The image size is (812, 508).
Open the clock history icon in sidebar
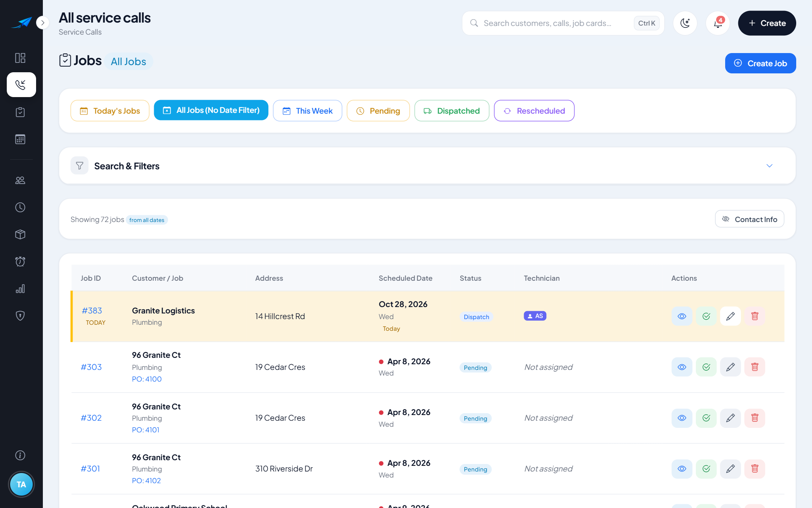tap(20, 207)
